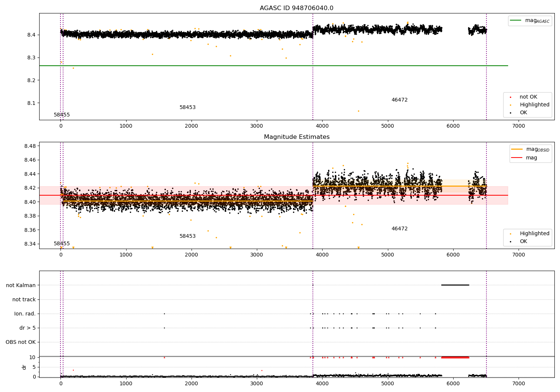Click the 8.42 y-axis tick label
The width and height of the screenshot is (560, 392).
click(x=30, y=188)
